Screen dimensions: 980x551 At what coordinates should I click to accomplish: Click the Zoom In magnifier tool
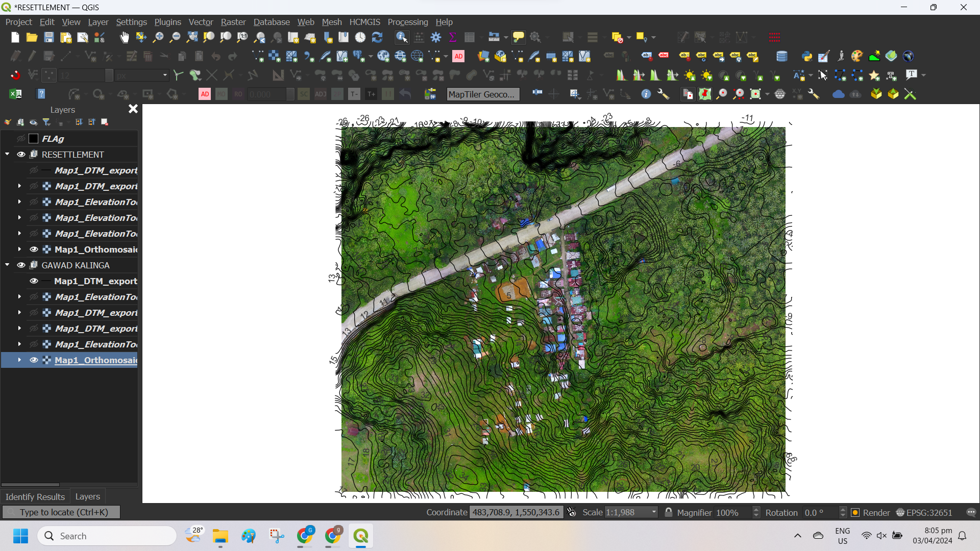click(158, 37)
